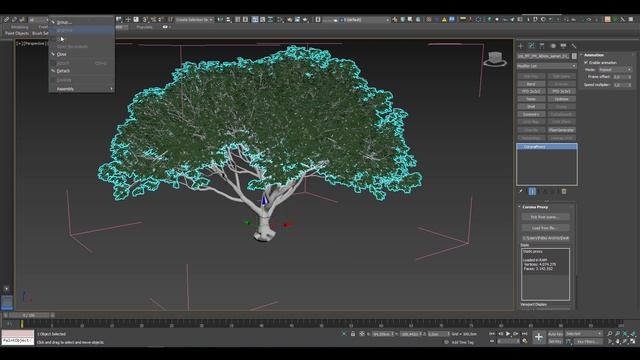The width and height of the screenshot is (640, 360).
Task: Open the Utilities panel tab
Action: coord(574,46)
